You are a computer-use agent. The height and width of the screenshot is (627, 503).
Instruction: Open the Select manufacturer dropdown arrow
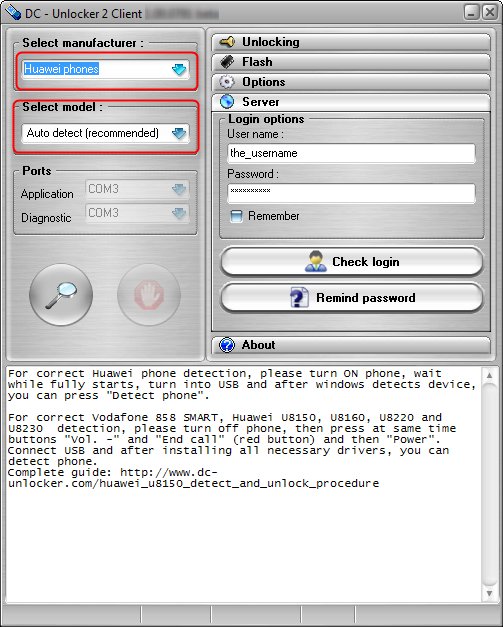[179, 69]
